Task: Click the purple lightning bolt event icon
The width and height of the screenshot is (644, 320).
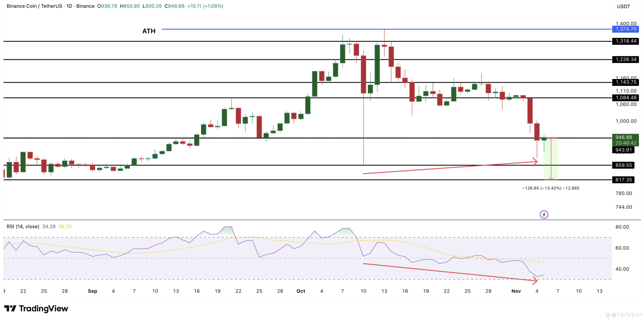Action: pyautogui.click(x=544, y=214)
